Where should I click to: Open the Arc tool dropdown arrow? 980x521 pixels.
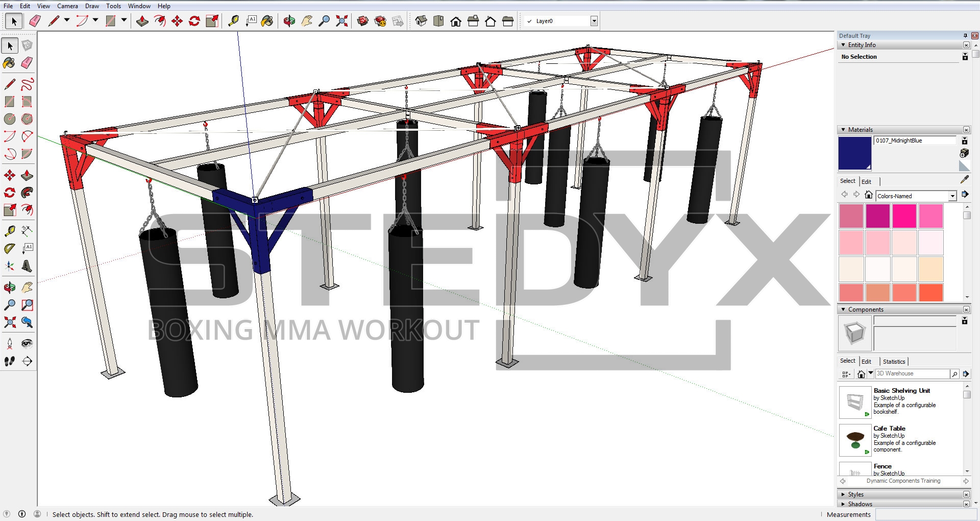[x=95, y=20]
